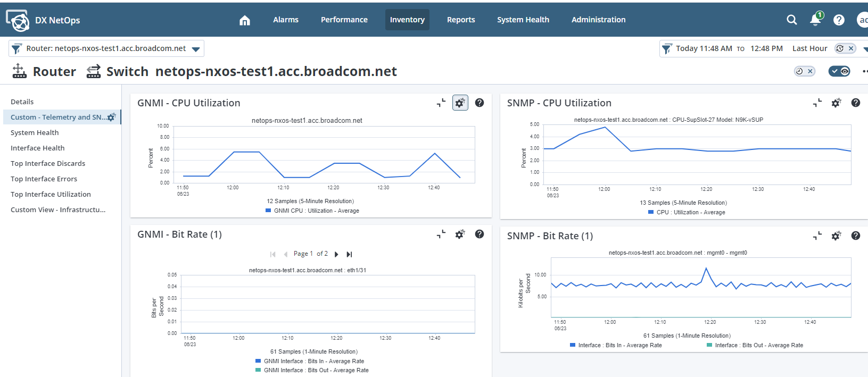Open the notifications bell
The image size is (868, 377).
point(815,20)
